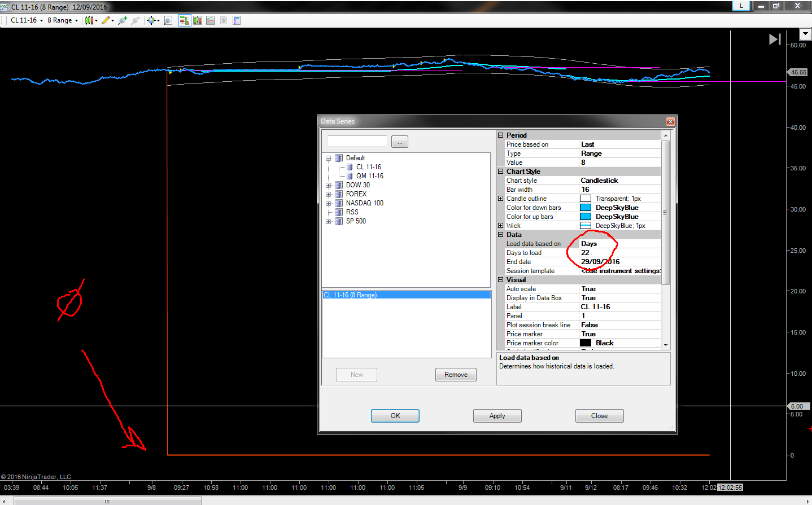Expand the DOW 30 tree node

329,185
